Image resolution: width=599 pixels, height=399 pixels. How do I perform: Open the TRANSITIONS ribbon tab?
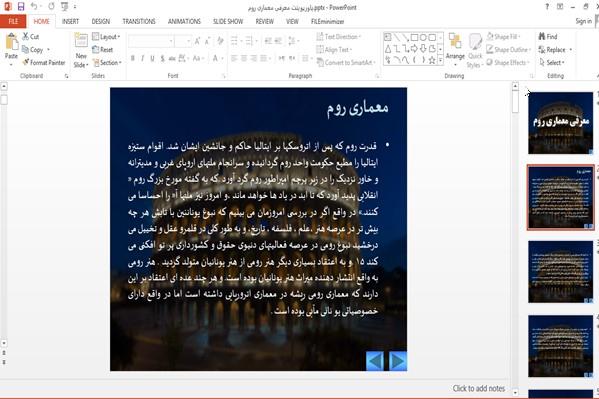coord(139,21)
